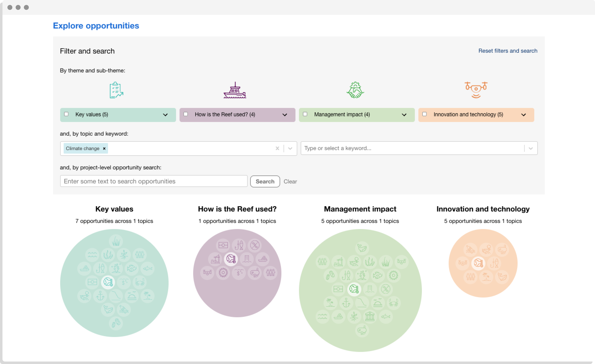Select highlighted climate icon in purple Reef circle

tap(231, 259)
